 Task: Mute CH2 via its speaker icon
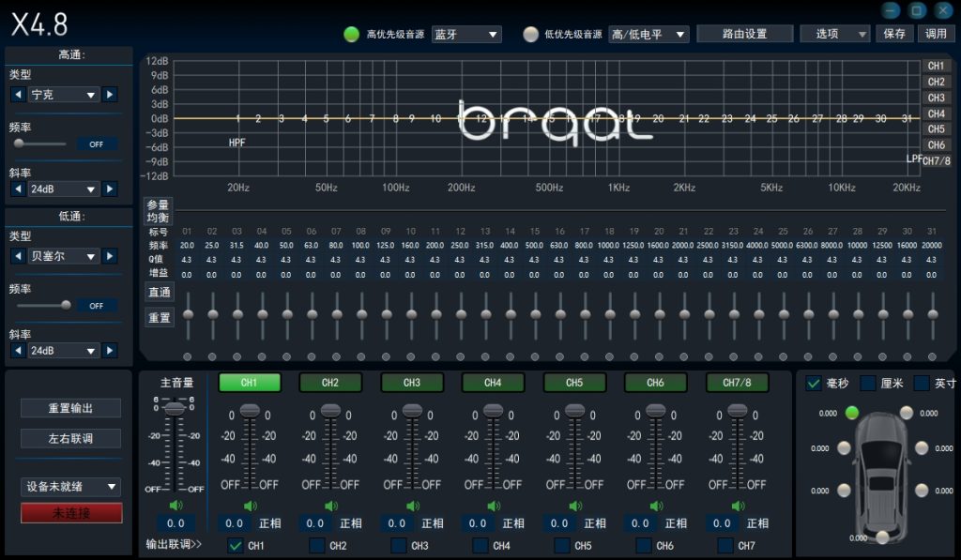331,507
